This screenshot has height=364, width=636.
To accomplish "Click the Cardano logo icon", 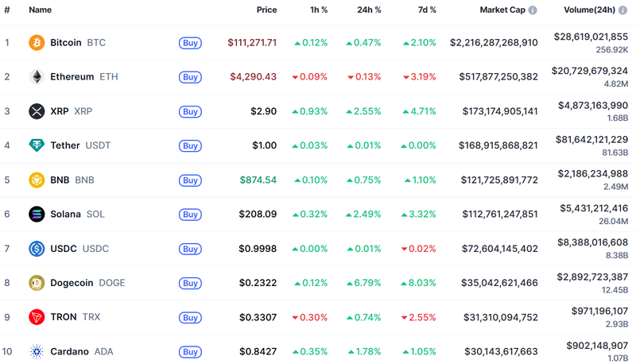I will click(x=37, y=351).
